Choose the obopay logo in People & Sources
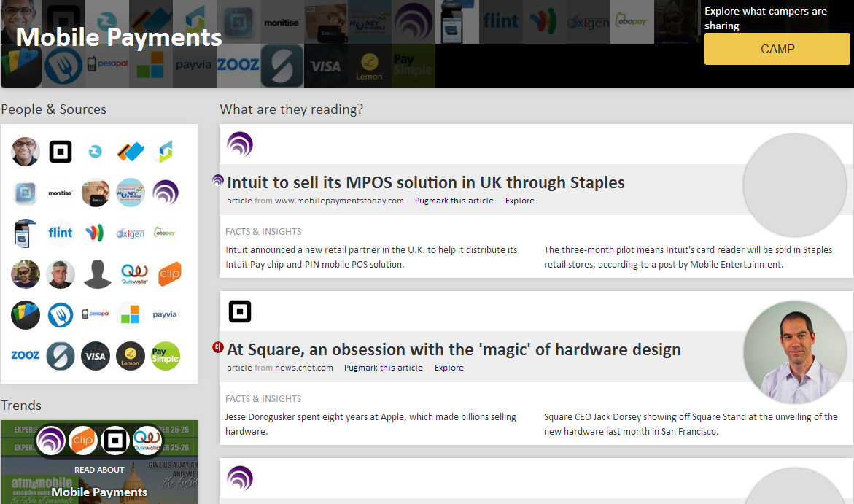854x504 pixels. 165,232
